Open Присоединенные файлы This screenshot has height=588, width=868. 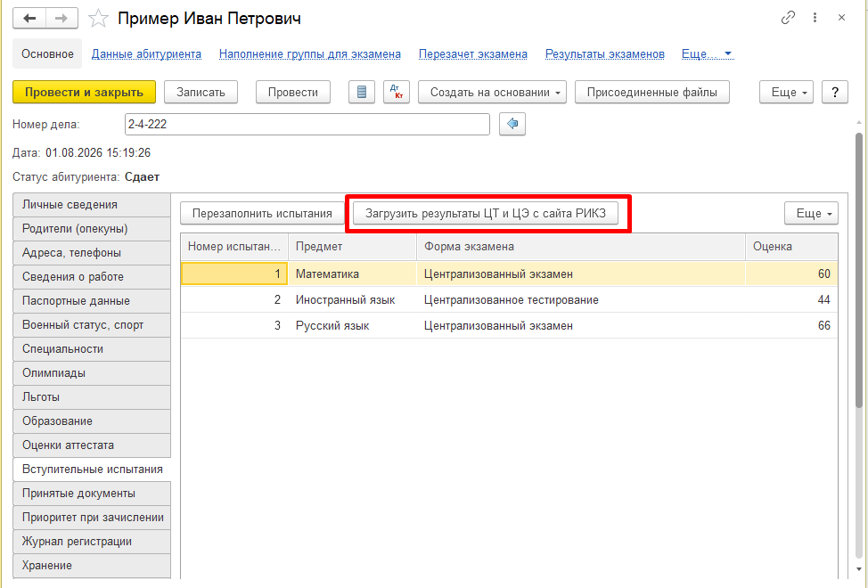652,93
